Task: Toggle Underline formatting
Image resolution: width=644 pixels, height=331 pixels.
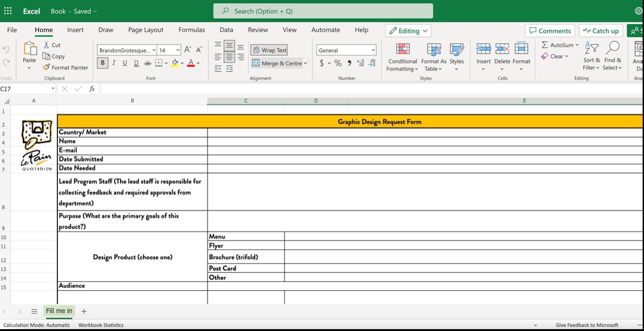Action: [x=125, y=63]
